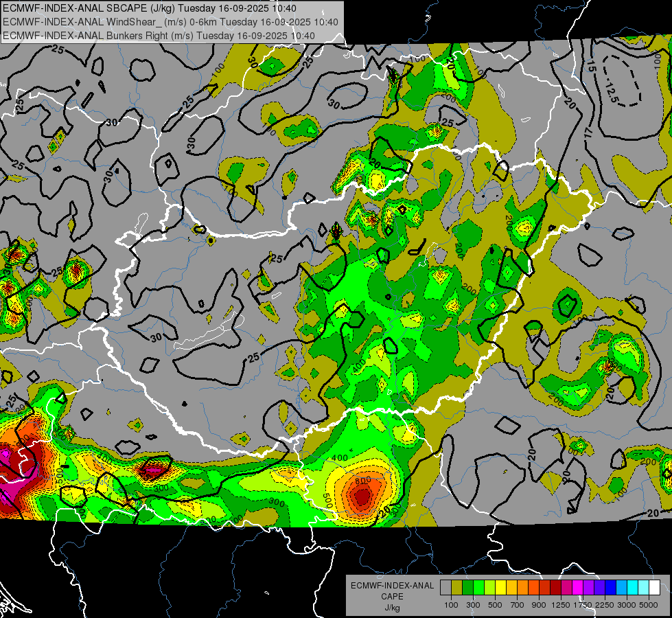
Task: Click the yellow-green legend swatch
Action: click(x=490, y=587)
